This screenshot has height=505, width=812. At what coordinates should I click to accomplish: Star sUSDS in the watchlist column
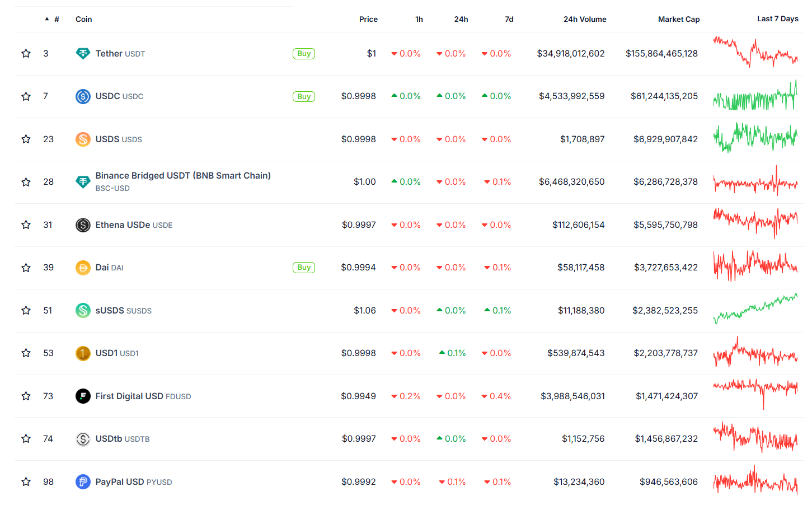[26, 310]
